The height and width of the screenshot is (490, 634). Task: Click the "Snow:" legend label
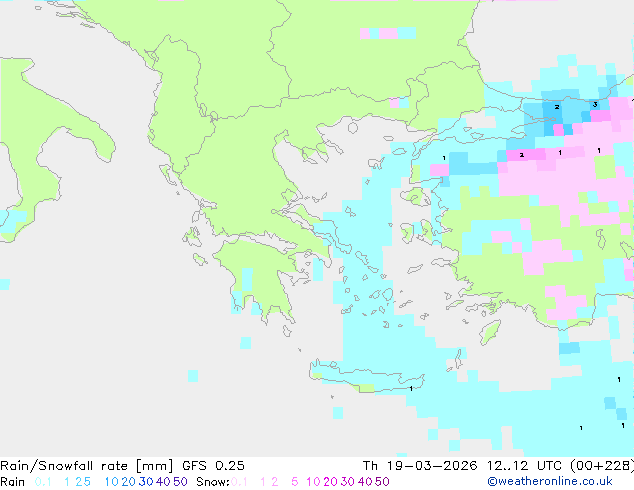click(213, 482)
